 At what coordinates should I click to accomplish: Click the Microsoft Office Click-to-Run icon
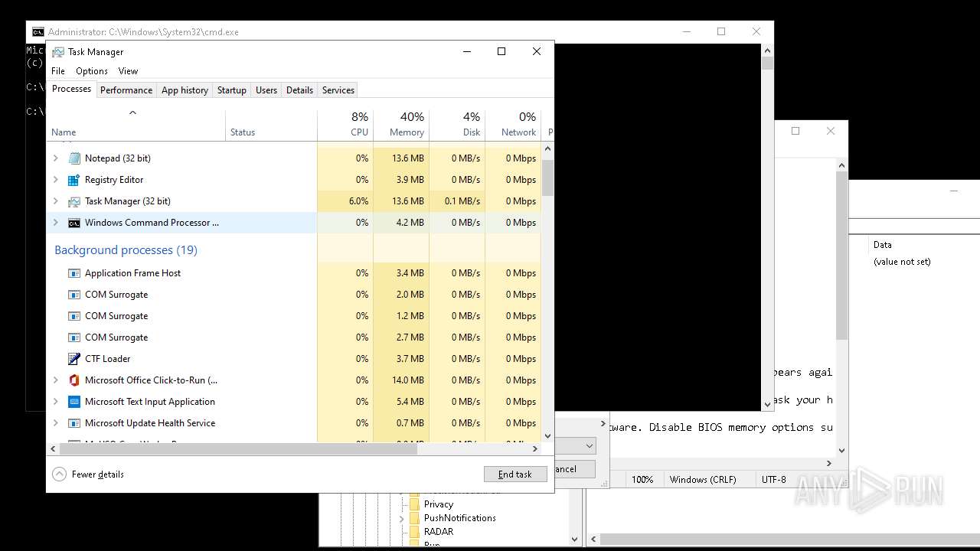point(74,380)
